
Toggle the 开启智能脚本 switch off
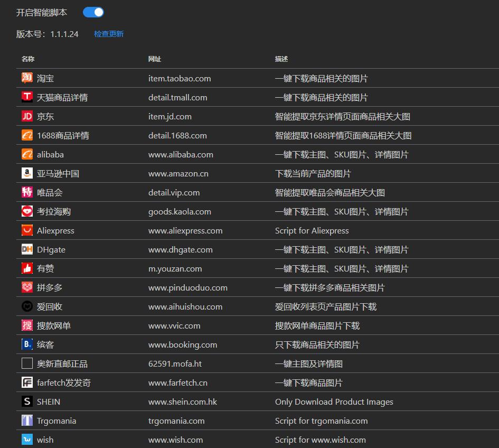pyautogui.click(x=93, y=13)
